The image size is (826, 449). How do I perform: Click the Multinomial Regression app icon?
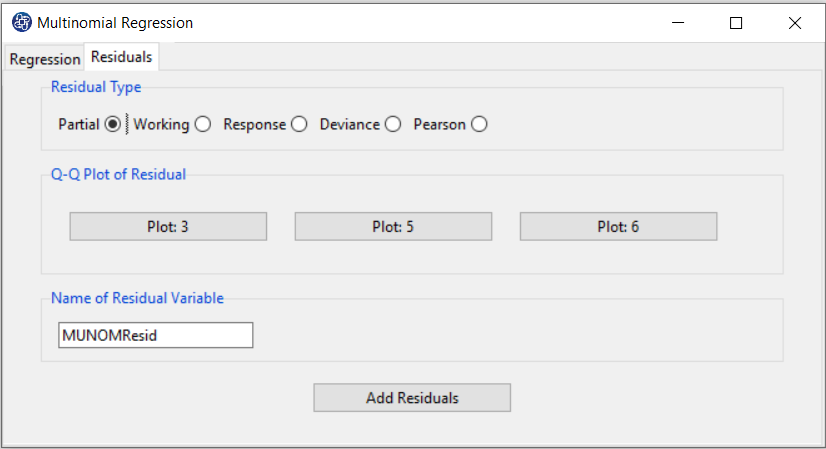tap(22, 23)
